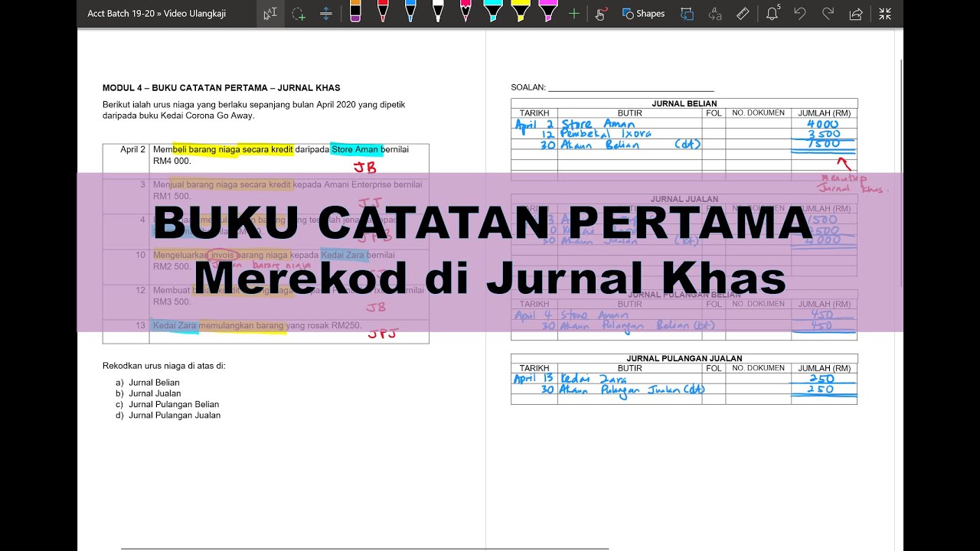Click 'Rekodkan urus niaga di atas di:' text

tap(164, 366)
